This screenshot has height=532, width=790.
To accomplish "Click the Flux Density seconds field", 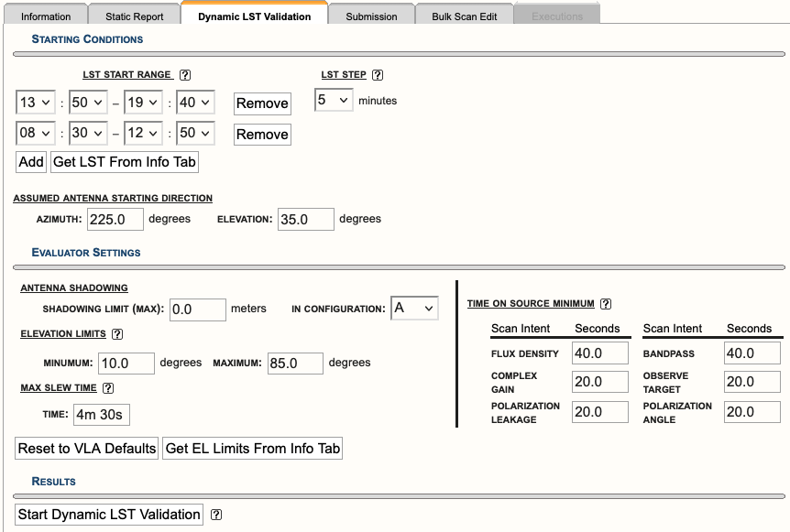I will pos(600,353).
